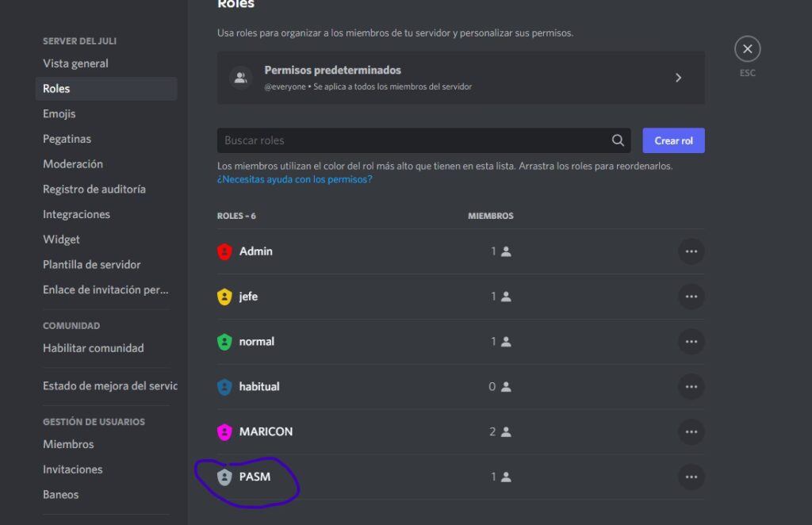The height and width of the screenshot is (525, 812).
Task: Click the blue habitual role shield icon
Action: click(224, 387)
